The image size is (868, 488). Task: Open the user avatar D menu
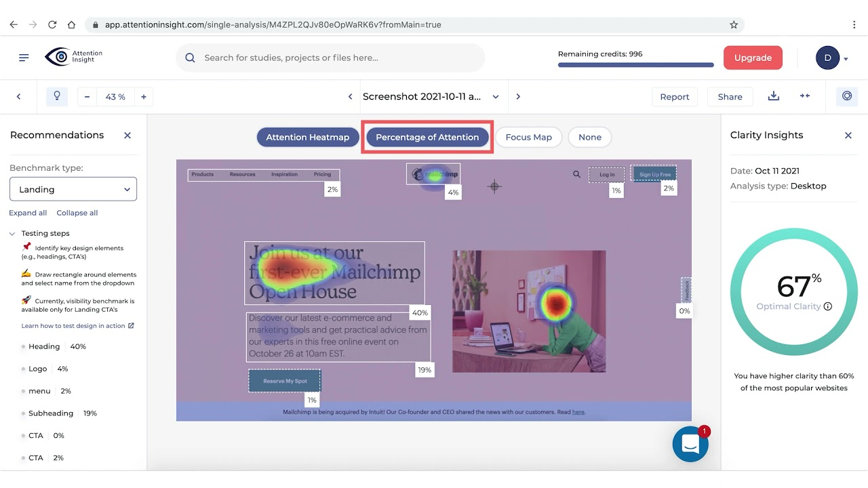831,58
